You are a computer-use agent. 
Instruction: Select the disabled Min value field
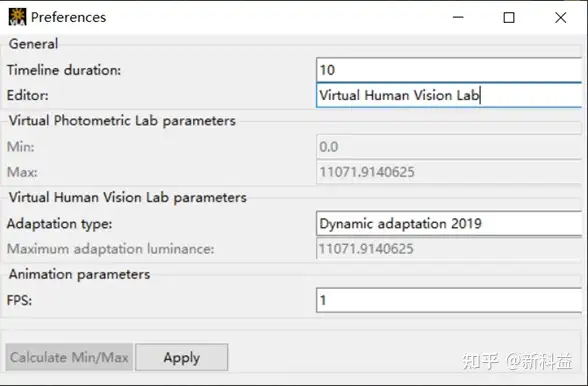pyautogui.click(x=449, y=147)
